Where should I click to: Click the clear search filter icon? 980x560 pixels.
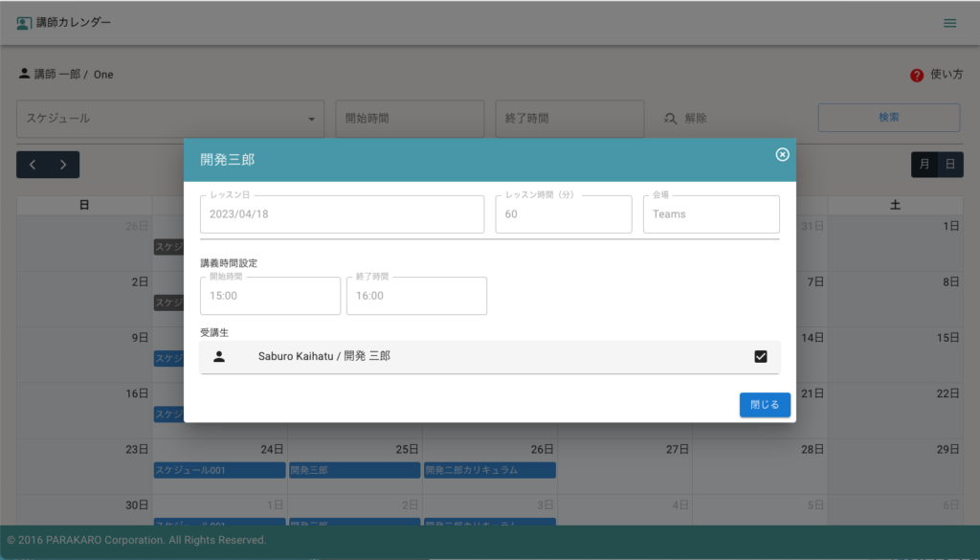(670, 119)
